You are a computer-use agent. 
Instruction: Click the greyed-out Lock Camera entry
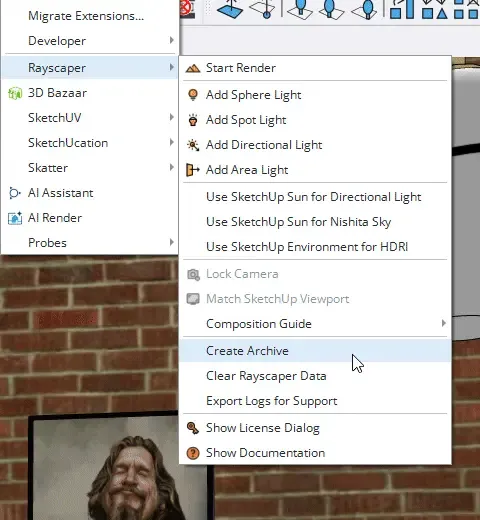[315, 274]
